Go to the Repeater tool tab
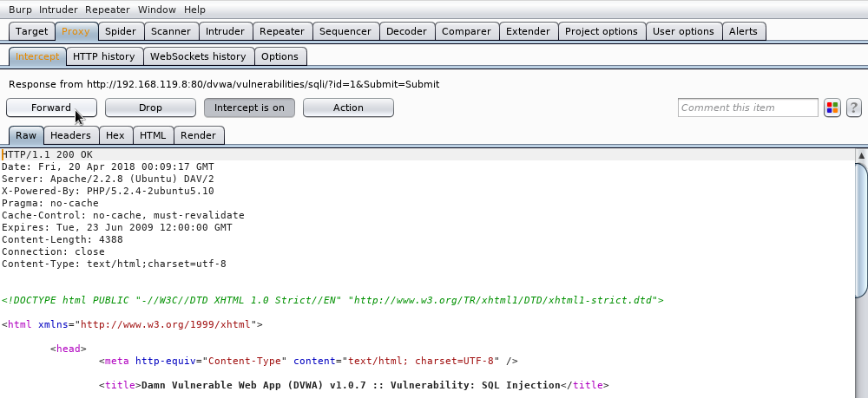Viewport: 868px width, 398px height. click(281, 31)
